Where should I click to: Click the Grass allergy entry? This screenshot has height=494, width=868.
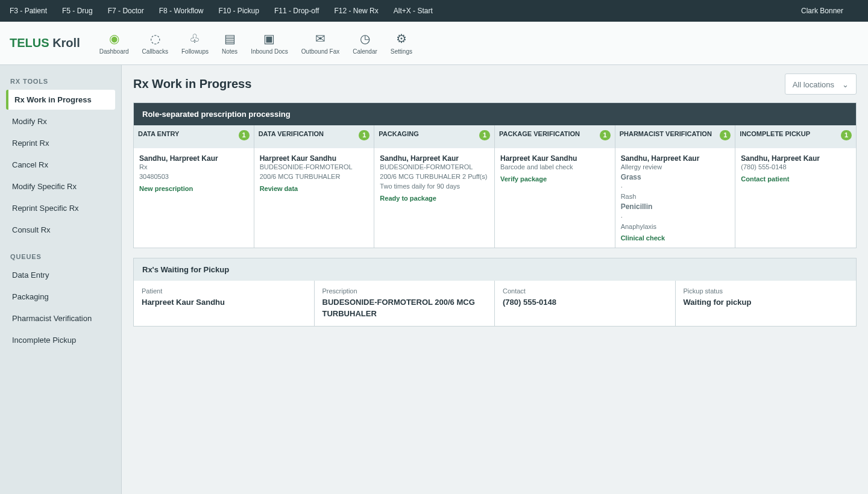[x=631, y=177]
